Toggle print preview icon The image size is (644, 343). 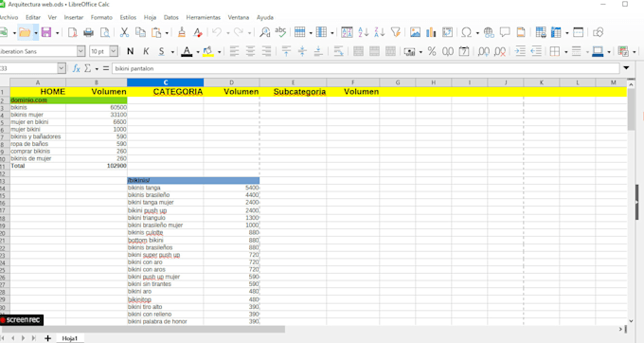pos(105,32)
